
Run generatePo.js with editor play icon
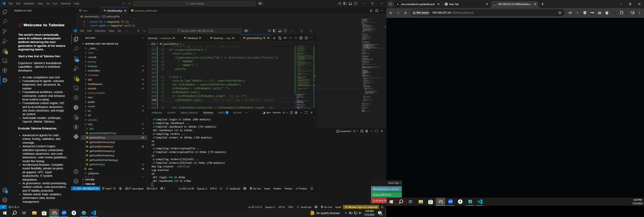point(274,38)
